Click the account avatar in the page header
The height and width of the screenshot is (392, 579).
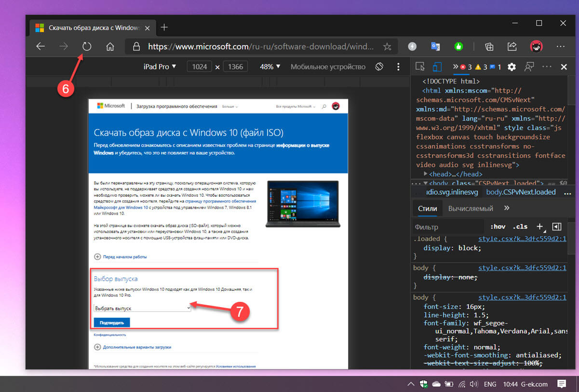(336, 106)
